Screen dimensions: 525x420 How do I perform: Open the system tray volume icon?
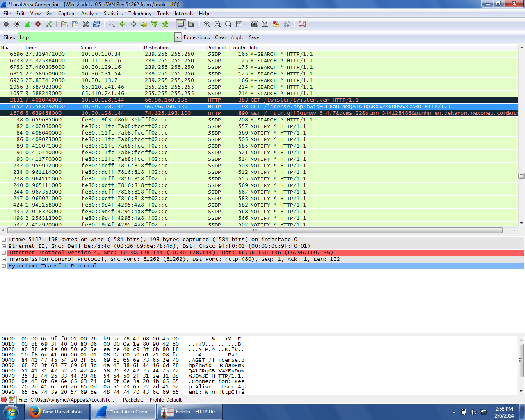tap(473, 412)
